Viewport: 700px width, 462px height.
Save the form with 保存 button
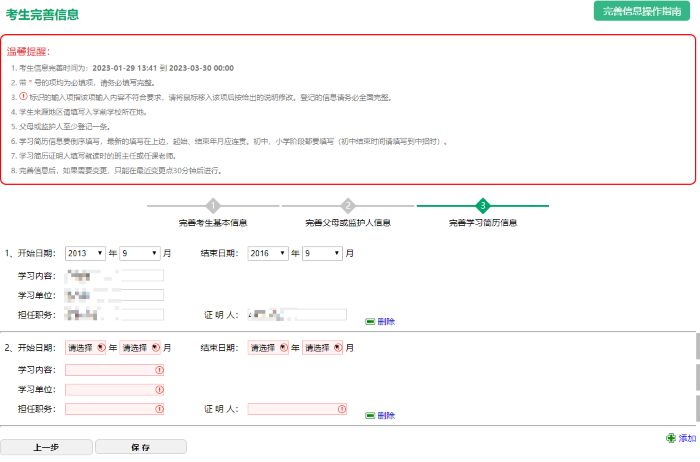pyautogui.click(x=141, y=447)
